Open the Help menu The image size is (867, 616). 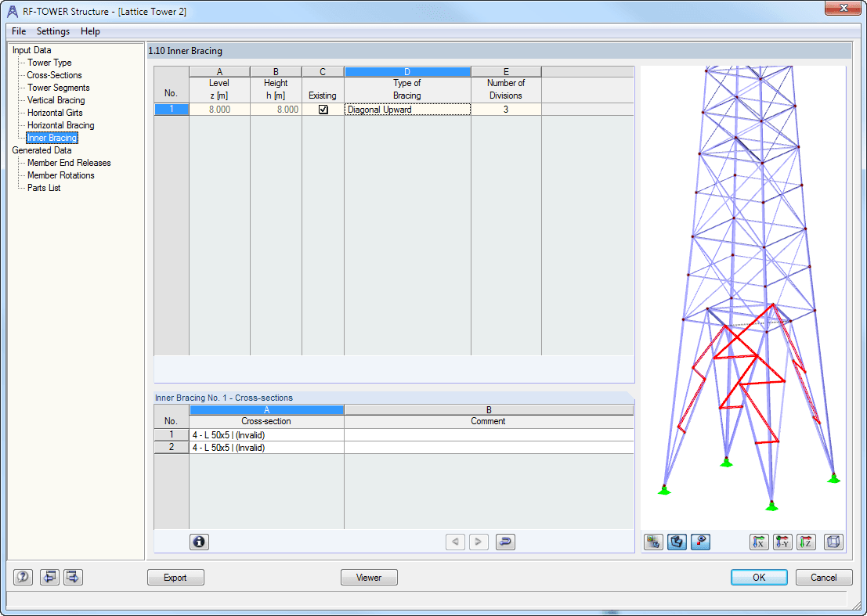click(x=90, y=31)
